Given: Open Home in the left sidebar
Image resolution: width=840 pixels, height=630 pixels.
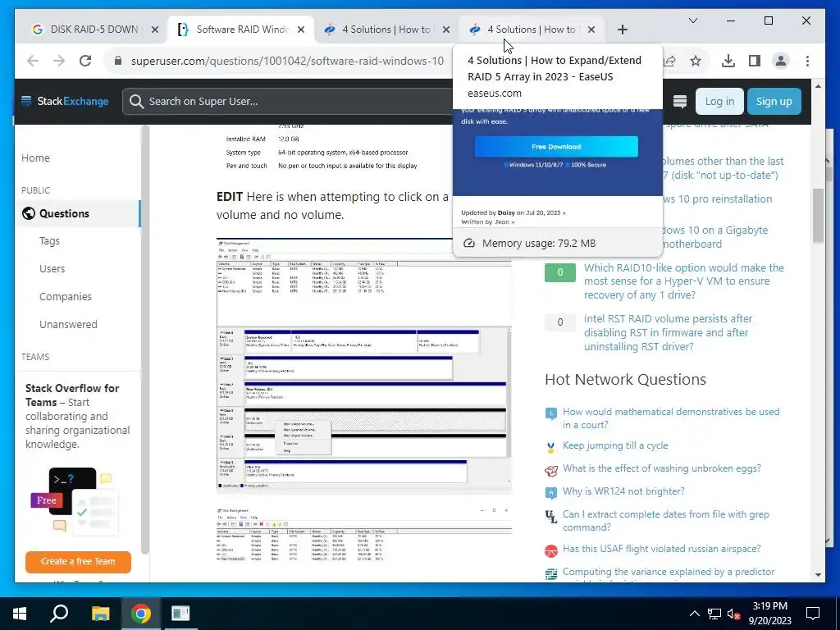Looking at the screenshot, I should [x=35, y=158].
